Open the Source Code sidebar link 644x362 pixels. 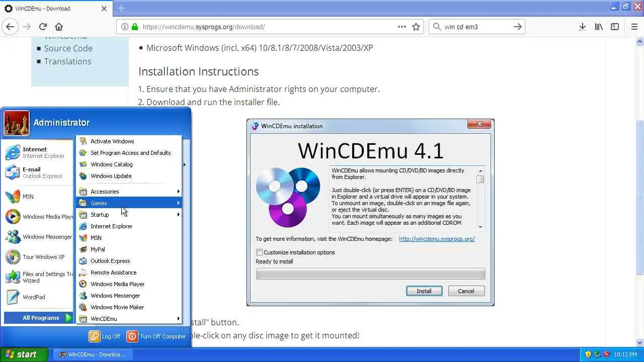click(x=68, y=48)
